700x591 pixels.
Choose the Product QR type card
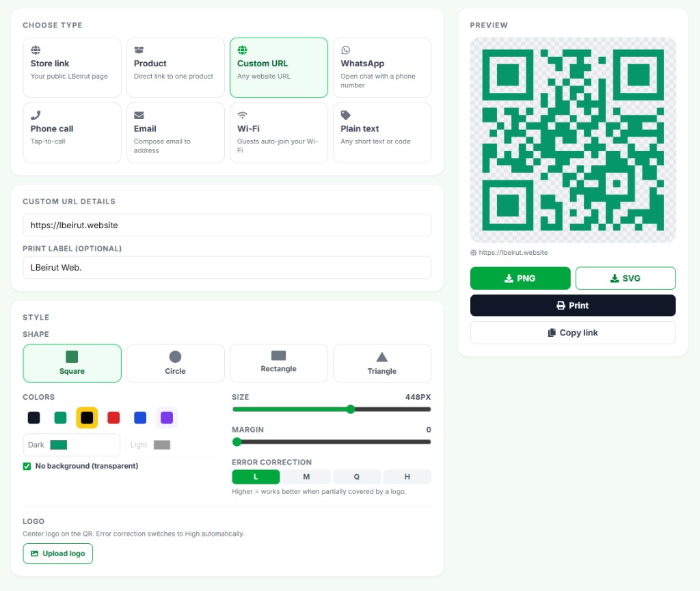pos(176,68)
